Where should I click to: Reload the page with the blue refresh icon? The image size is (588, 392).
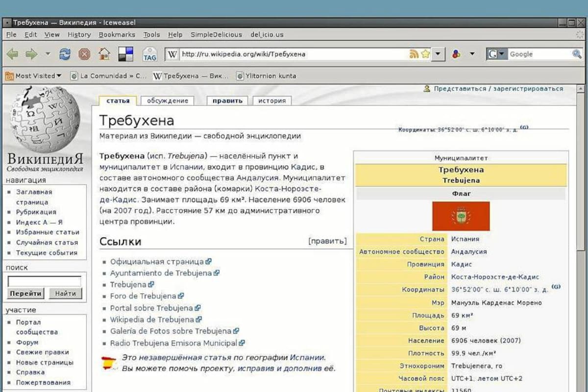[x=65, y=54]
